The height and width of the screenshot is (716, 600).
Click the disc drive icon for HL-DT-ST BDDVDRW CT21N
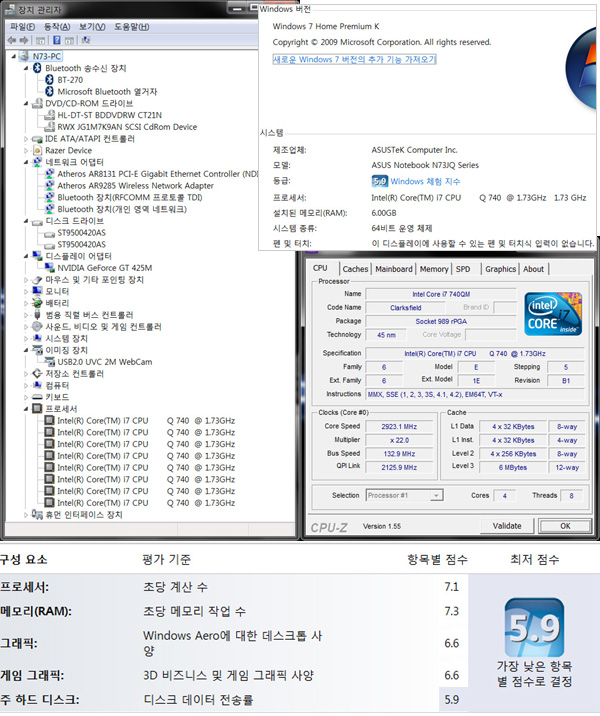coord(49,115)
